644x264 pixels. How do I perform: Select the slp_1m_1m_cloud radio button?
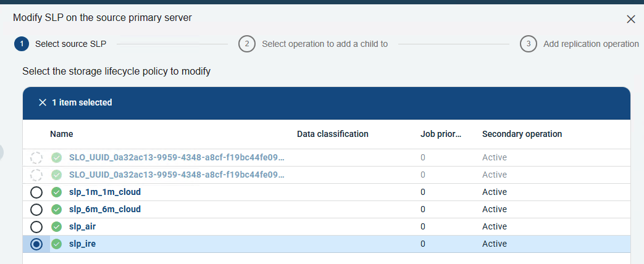point(36,192)
